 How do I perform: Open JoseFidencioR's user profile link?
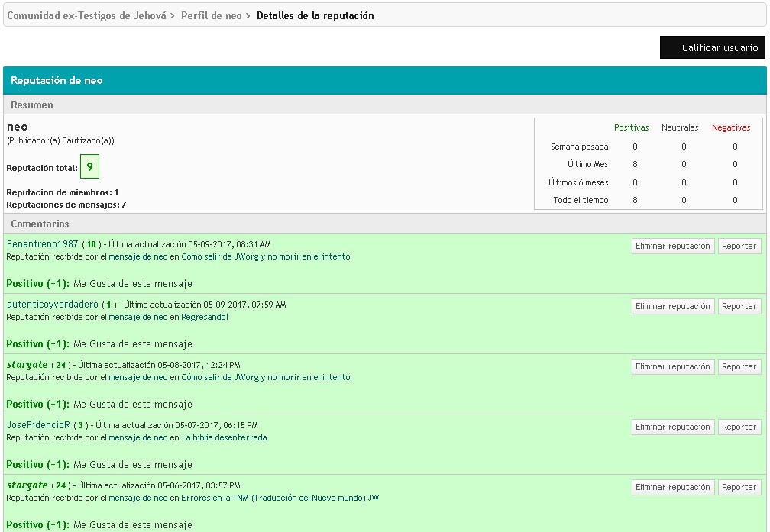pyautogui.click(x=38, y=425)
